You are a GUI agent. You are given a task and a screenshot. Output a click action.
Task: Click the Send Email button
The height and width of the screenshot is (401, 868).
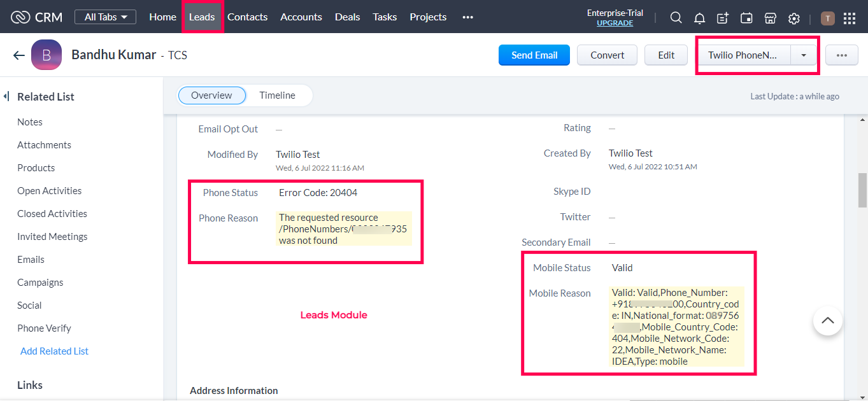pyautogui.click(x=534, y=55)
